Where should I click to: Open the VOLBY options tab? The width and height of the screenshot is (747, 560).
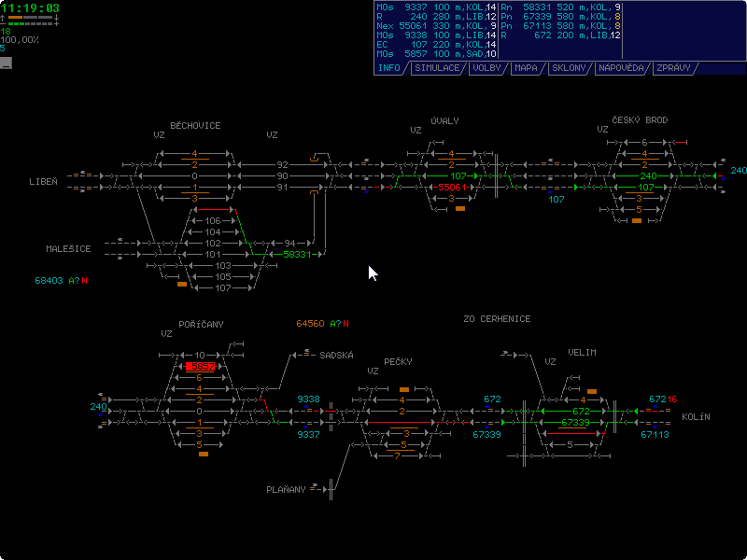coord(487,68)
